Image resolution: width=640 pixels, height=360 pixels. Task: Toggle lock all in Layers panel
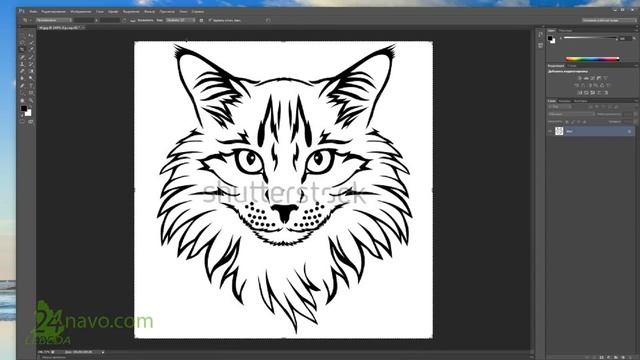pyautogui.click(x=585, y=122)
